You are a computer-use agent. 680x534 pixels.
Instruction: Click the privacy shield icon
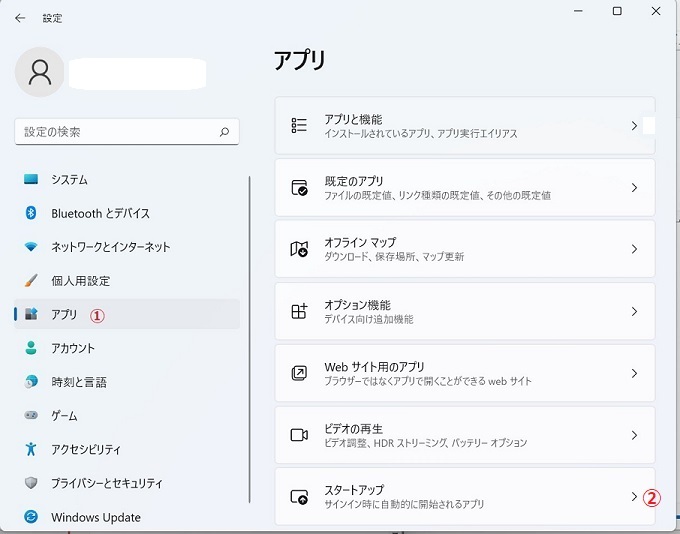pos(31,483)
